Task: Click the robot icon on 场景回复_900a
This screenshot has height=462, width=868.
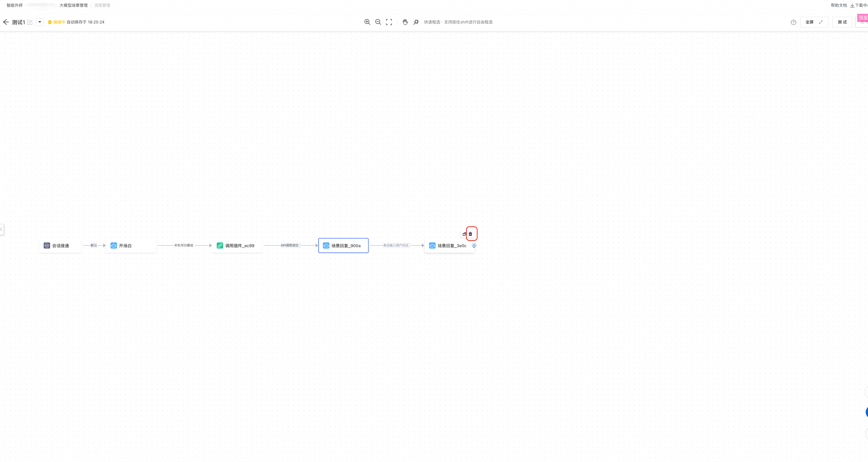Action: [x=326, y=246]
